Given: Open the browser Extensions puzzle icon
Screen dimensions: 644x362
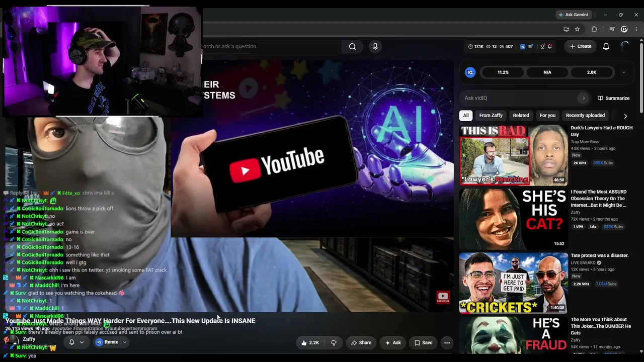Looking at the screenshot, I should coord(594,29).
